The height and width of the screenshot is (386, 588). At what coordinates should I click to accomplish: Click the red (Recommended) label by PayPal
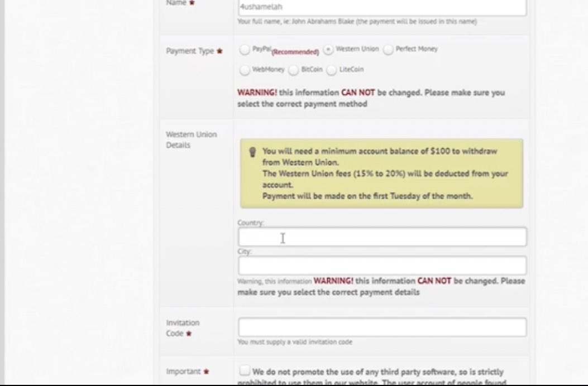click(295, 52)
